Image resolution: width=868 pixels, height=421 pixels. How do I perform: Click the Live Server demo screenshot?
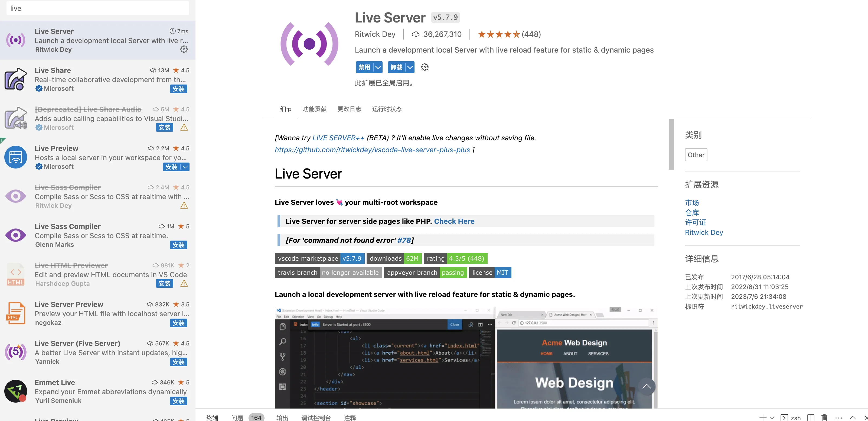coord(466,357)
